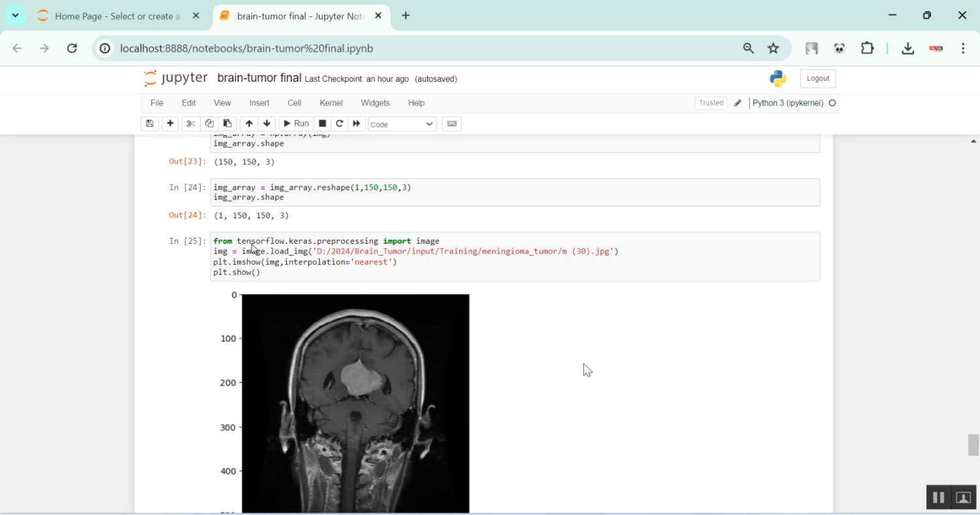Move the selected cell up
980x515 pixels.
(249, 124)
